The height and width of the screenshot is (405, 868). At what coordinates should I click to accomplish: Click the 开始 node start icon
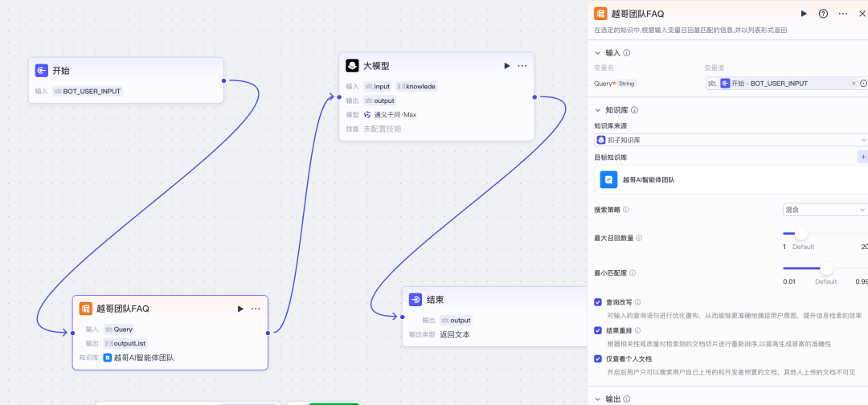point(42,70)
